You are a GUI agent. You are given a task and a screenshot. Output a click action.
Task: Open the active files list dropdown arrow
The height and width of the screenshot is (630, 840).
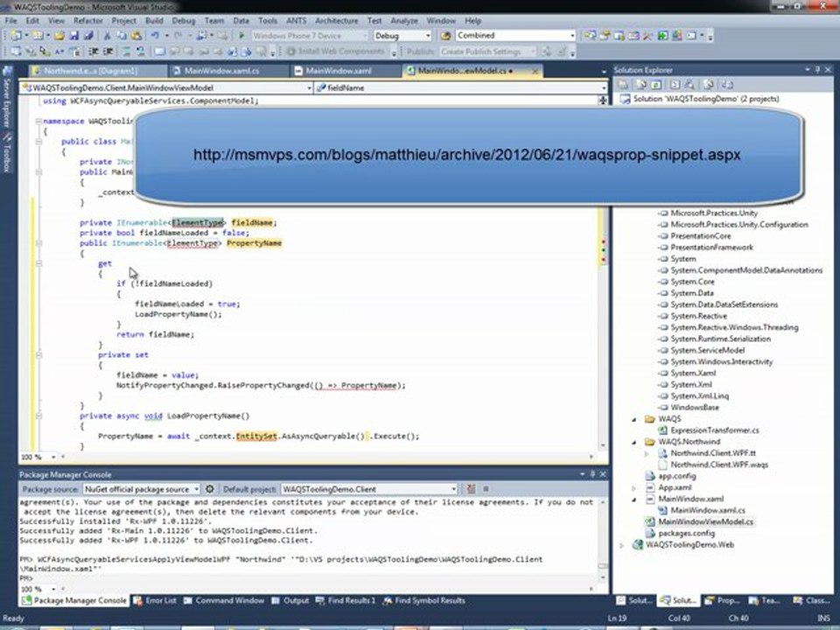tap(603, 71)
